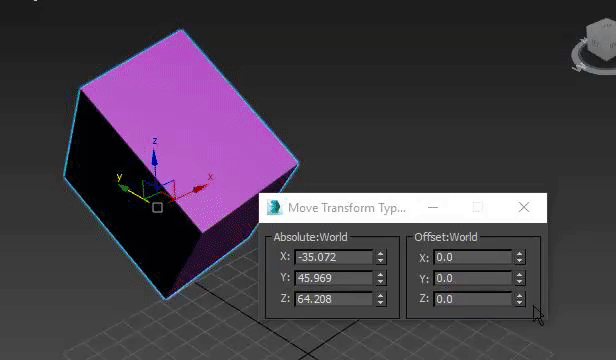
Task: Click the Absolute Z field showing 64.208
Action: coord(334,299)
